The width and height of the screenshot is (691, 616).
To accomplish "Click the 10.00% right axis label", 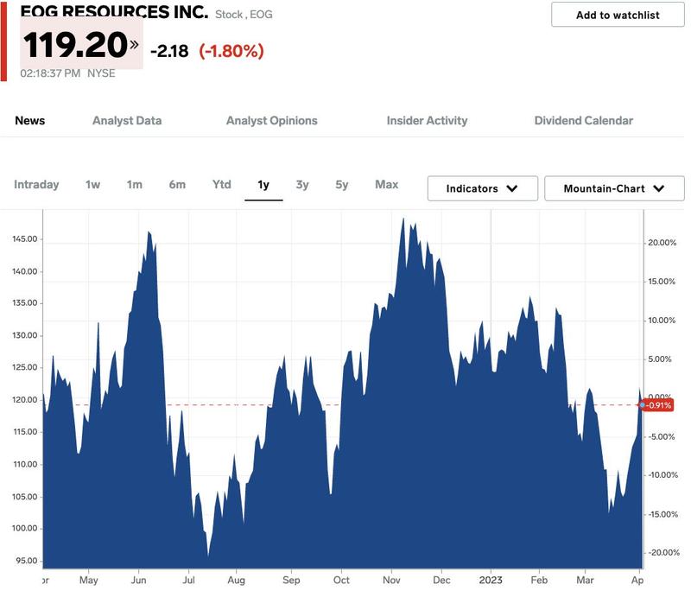I will [662, 321].
